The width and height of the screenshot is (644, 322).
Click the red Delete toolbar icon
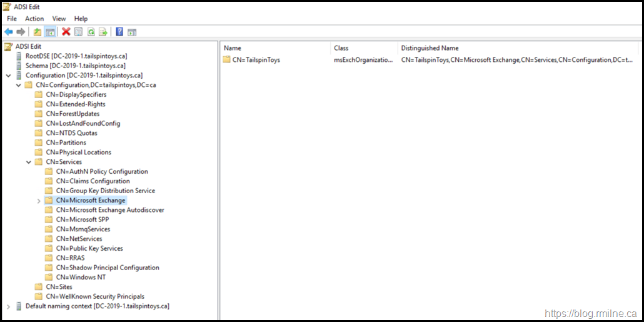coord(66,32)
